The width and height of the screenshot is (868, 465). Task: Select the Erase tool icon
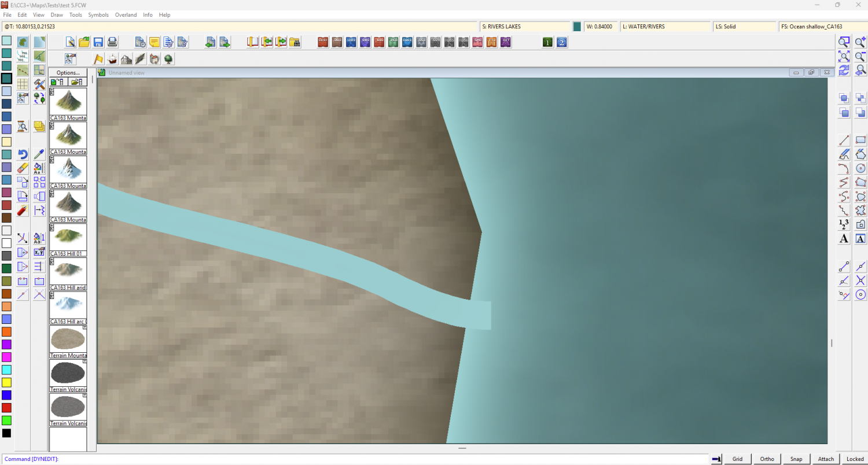[23, 168]
